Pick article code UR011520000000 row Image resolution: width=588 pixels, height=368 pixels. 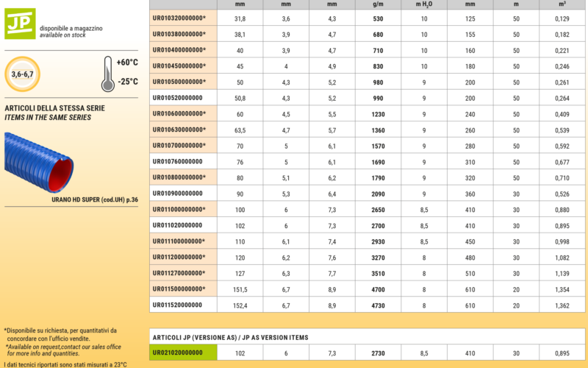[x=177, y=305]
